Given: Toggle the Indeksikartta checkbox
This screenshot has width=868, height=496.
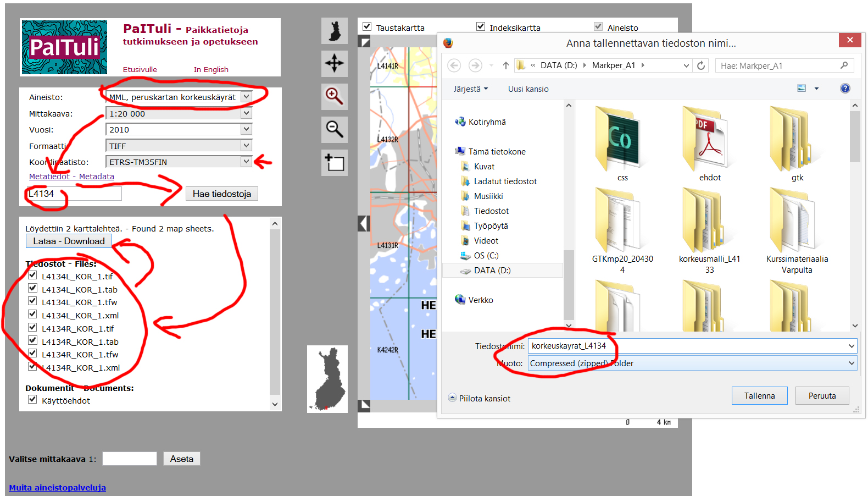Looking at the screenshot, I should pos(481,26).
